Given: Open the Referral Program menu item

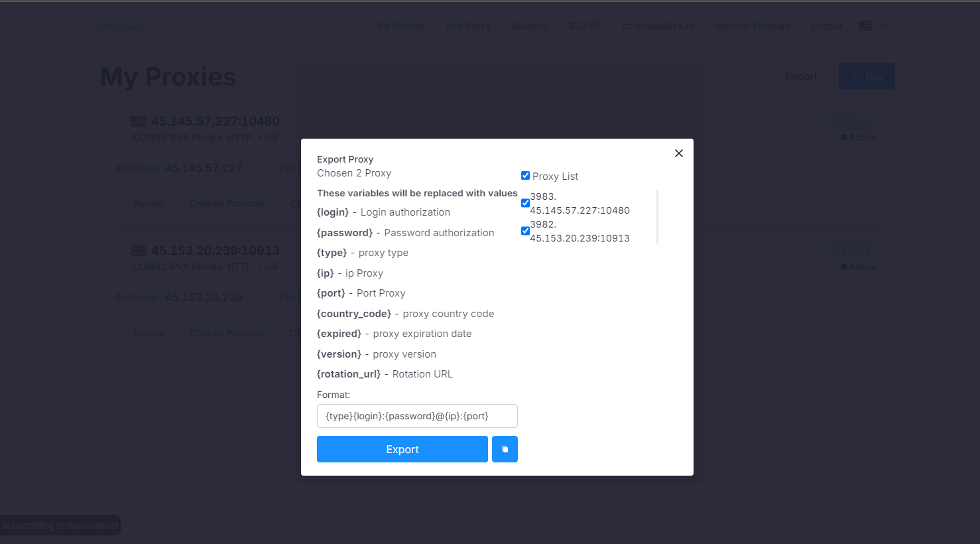Looking at the screenshot, I should click(753, 27).
